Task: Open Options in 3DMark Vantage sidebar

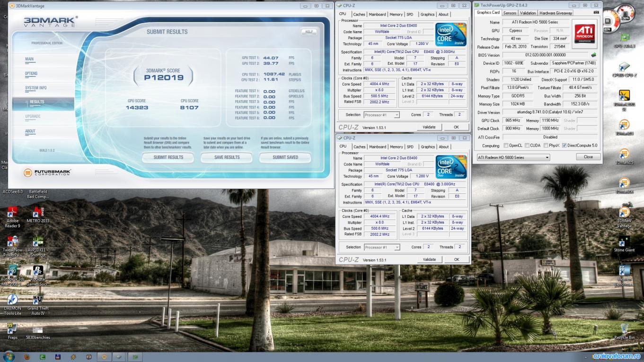Action: [x=31, y=74]
